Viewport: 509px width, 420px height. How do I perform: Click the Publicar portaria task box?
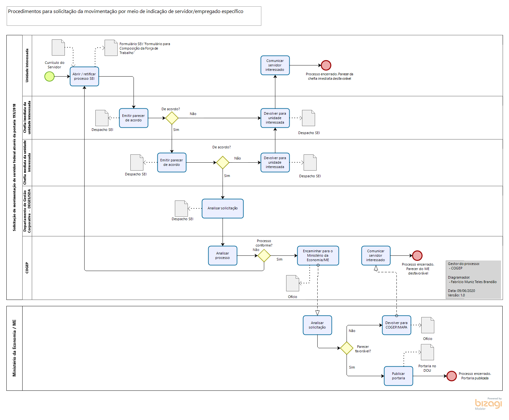click(x=398, y=376)
